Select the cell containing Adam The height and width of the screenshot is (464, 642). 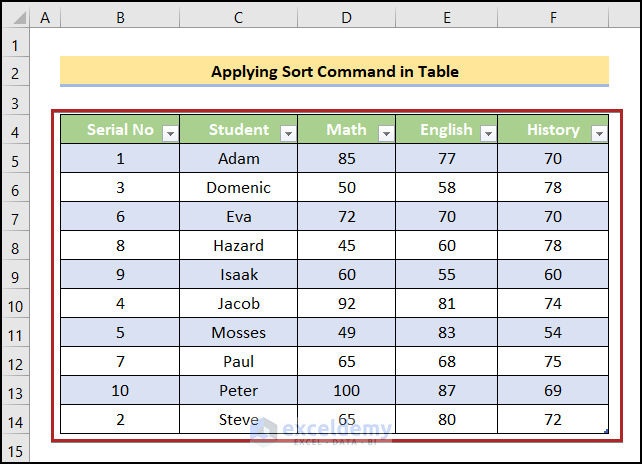[x=238, y=158]
